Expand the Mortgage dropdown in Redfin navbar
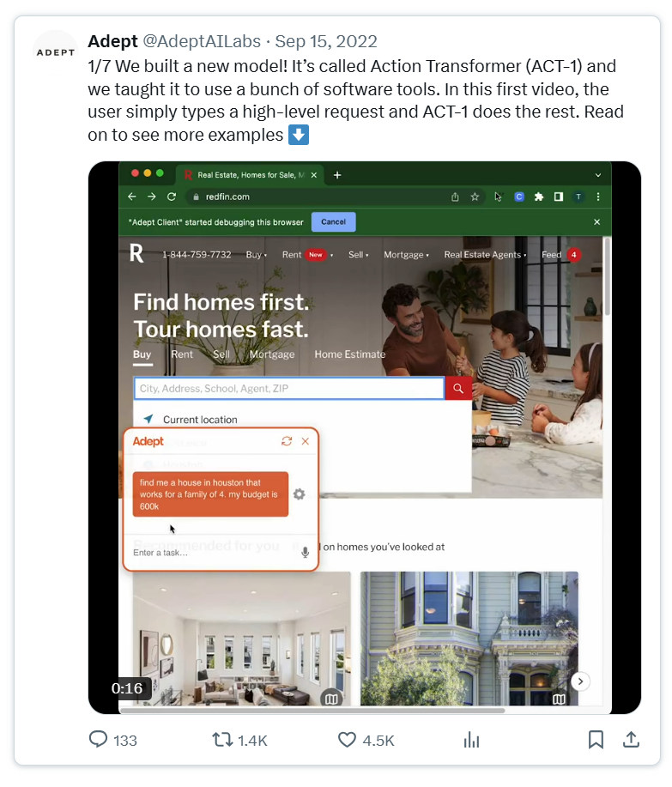 (x=407, y=255)
